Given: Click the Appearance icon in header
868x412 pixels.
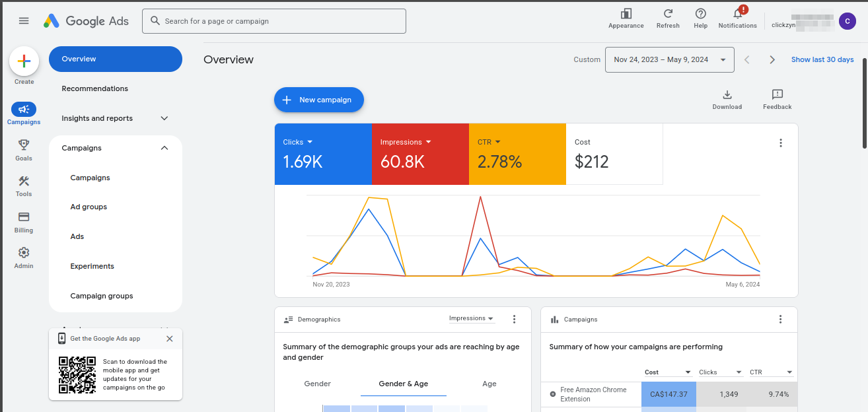Looking at the screenshot, I should [626, 18].
